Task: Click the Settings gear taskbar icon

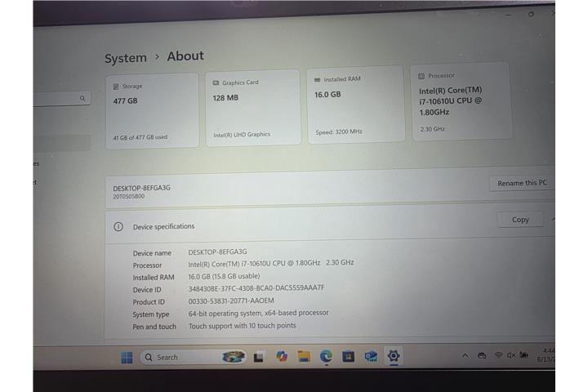Action: [x=394, y=355]
